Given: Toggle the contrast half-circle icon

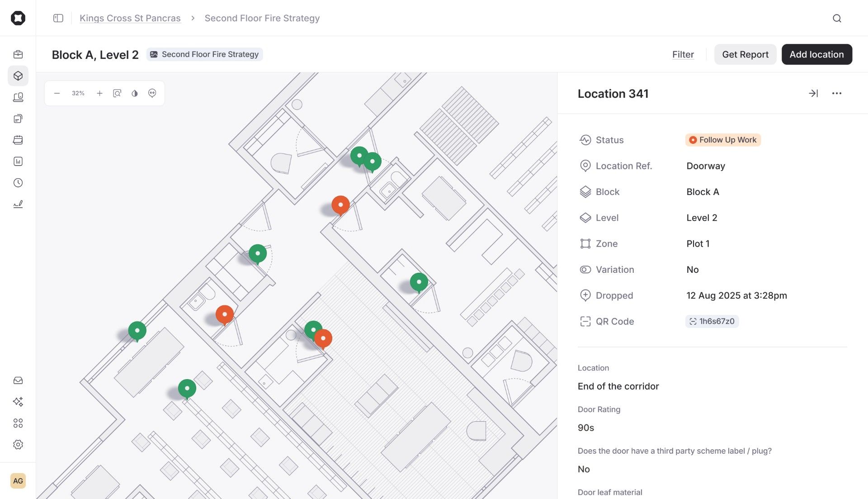Looking at the screenshot, I should (135, 93).
